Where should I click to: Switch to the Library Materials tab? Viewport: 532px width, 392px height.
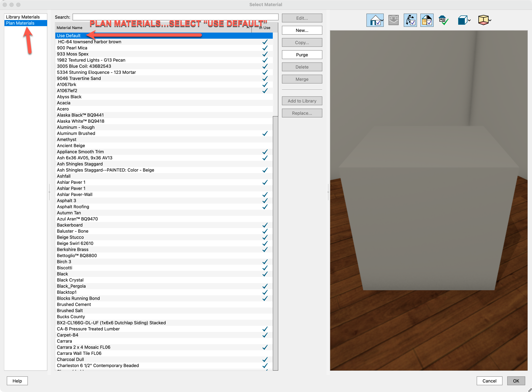point(23,17)
